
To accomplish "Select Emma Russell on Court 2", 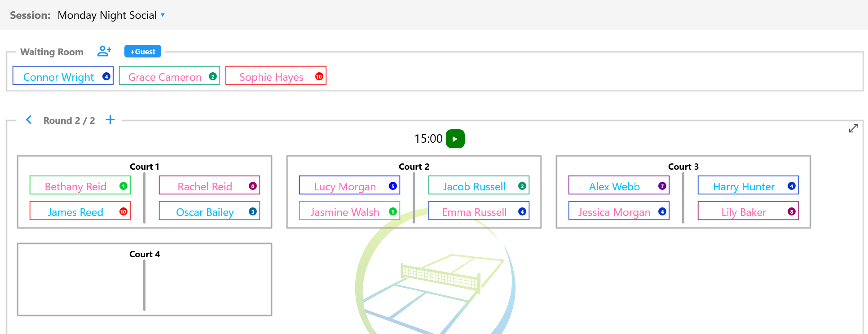I will 479,211.
